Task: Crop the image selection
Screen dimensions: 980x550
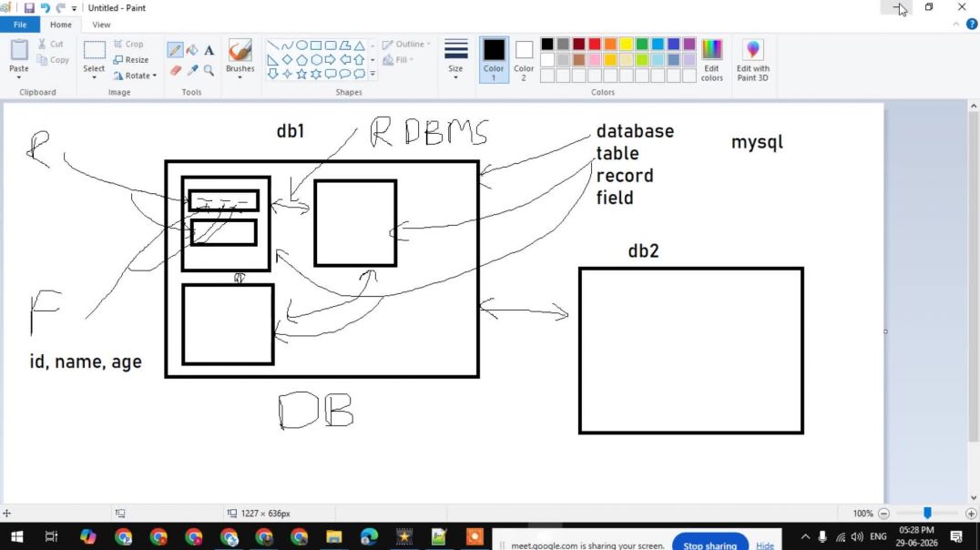Action: tap(128, 44)
